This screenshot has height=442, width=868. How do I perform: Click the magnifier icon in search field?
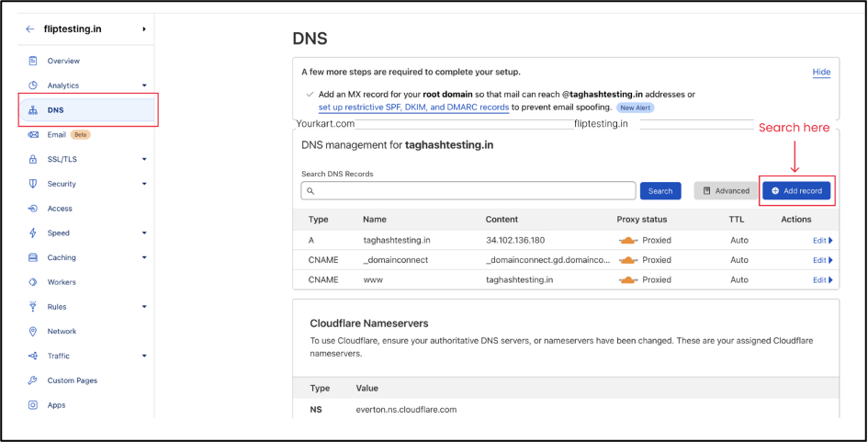310,190
